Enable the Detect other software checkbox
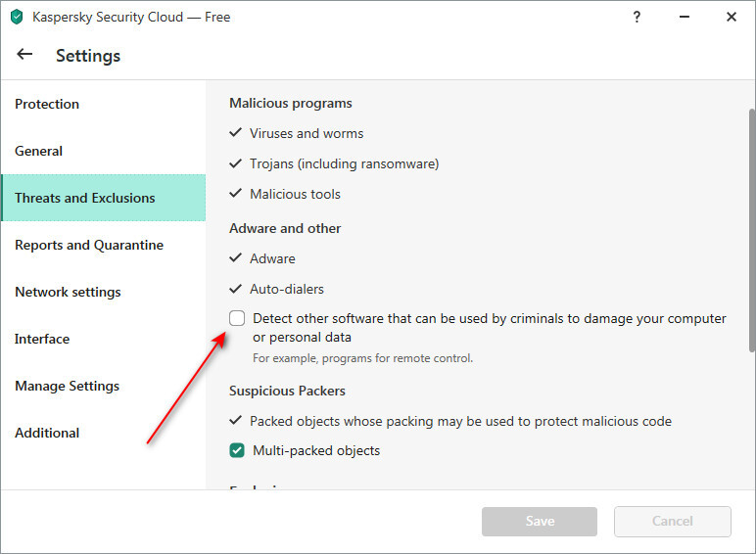756x554 pixels. click(237, 318)
